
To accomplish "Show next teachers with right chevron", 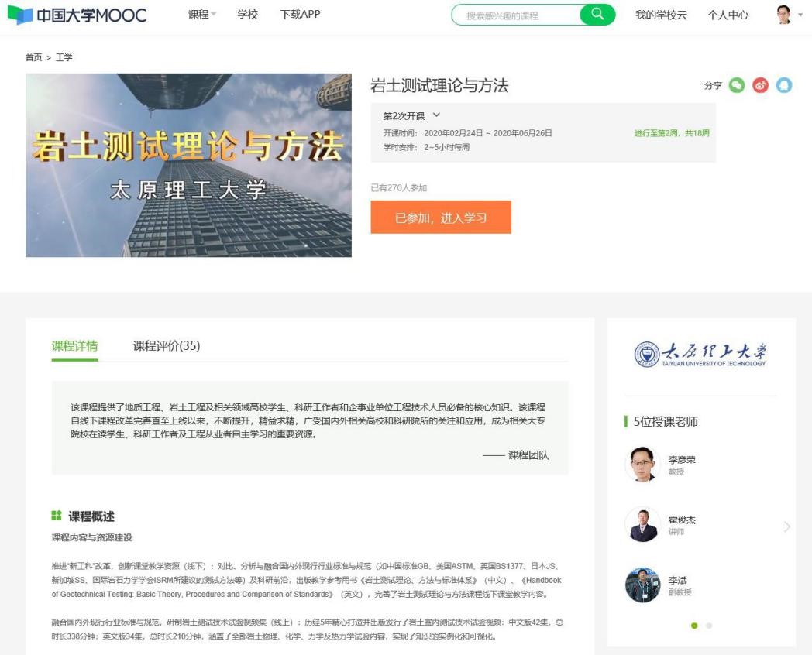I will point(787,526).
